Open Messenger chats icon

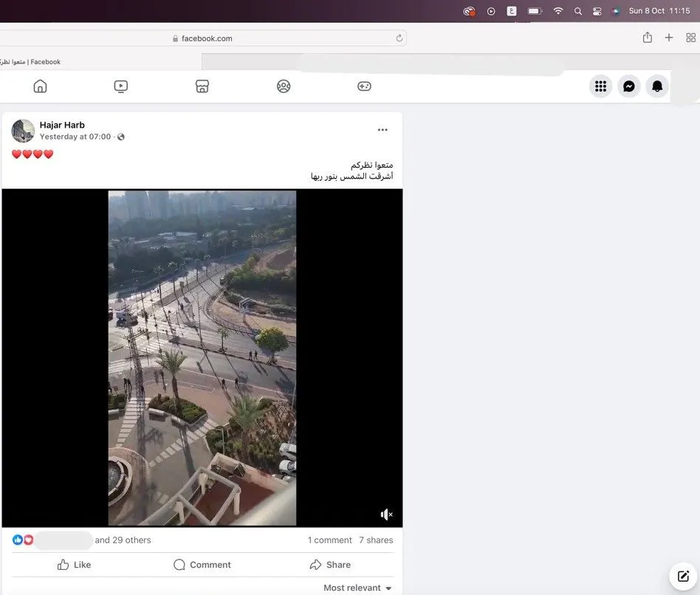point(628,86)
